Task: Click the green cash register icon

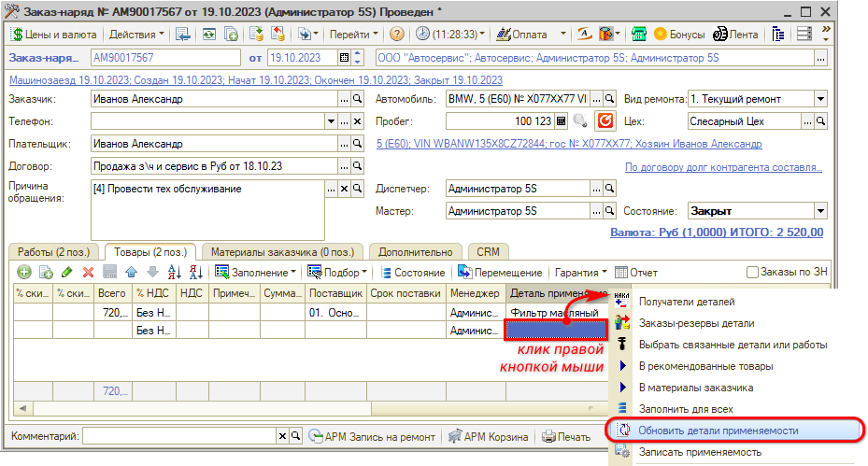Action: 639,35
